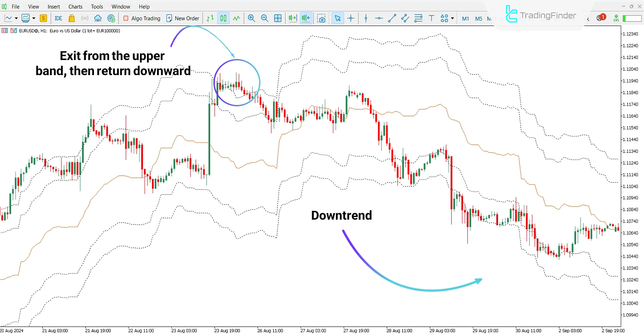
Task: Select the Horizontal Line tool
Action: pos(379,18)
